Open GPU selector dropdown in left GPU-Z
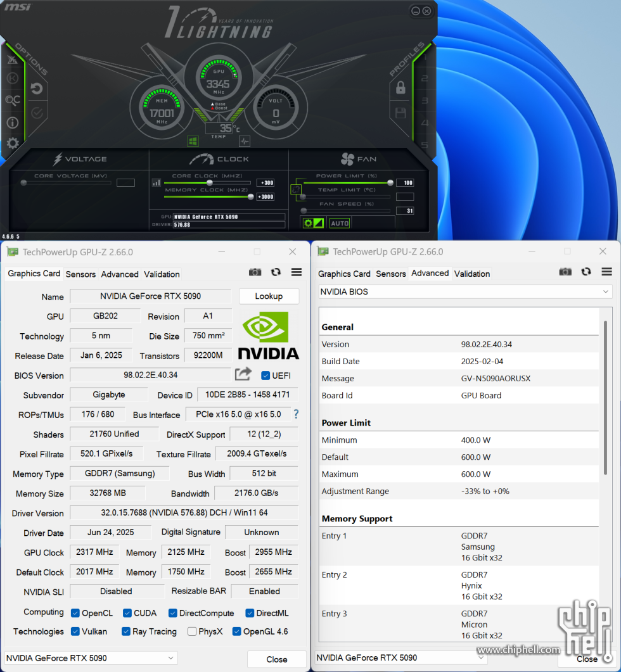 tap(91, 658)
